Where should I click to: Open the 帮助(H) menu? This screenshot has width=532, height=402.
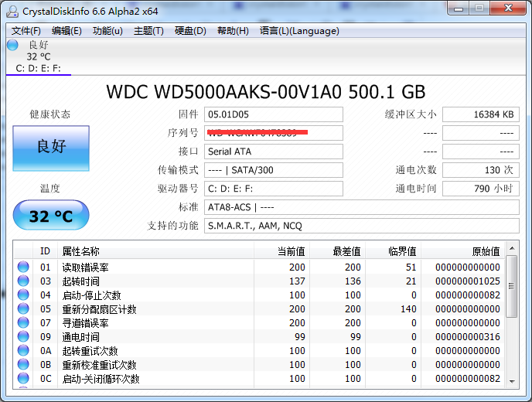tap(233, 31)
